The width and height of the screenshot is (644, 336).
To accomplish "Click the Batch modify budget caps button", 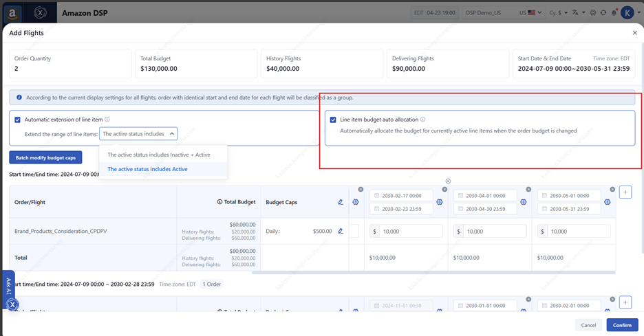I will [x=45, y=158].
